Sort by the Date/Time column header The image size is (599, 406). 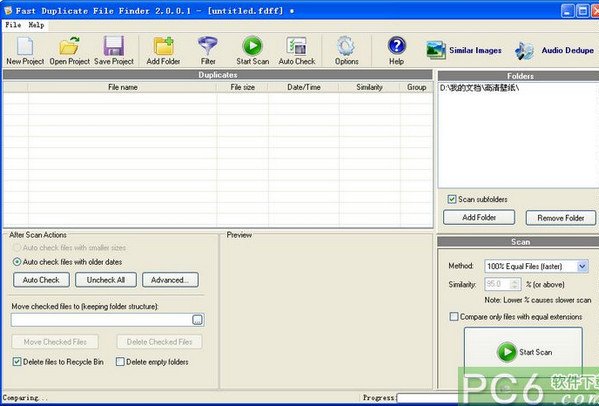click(304, 87)
